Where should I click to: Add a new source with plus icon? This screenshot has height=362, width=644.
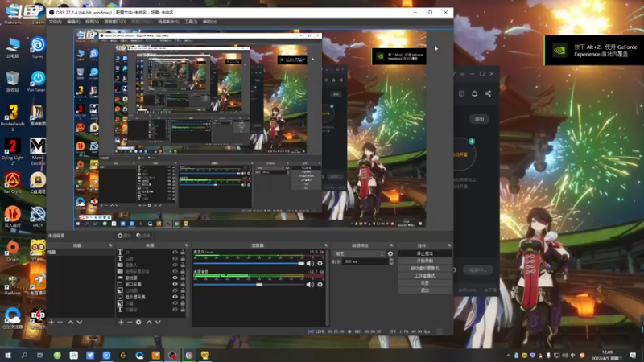point(121,323)
